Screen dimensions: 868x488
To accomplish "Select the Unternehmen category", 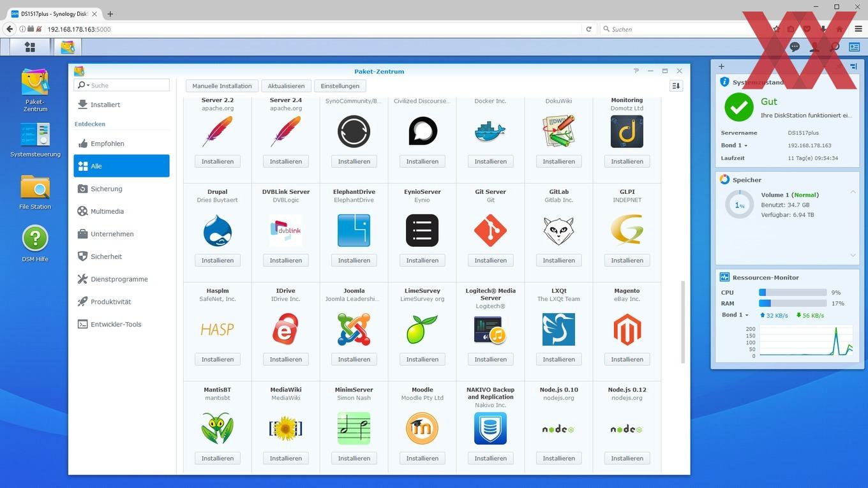I will tap(122, 234).
